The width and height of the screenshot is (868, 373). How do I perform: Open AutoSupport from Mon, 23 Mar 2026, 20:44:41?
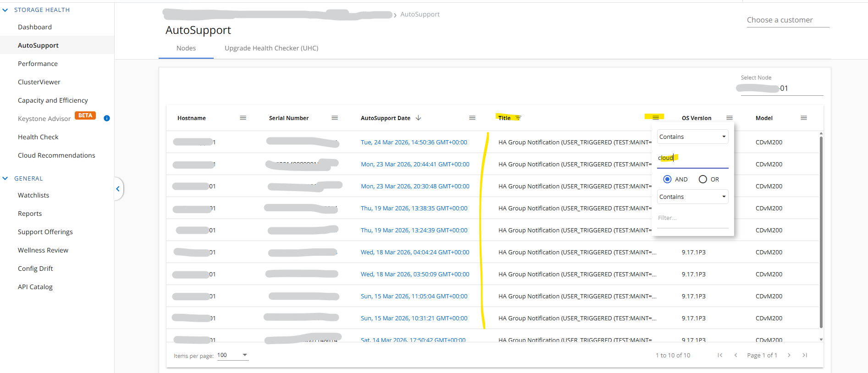pyautogui.click(x=415, y=164)
